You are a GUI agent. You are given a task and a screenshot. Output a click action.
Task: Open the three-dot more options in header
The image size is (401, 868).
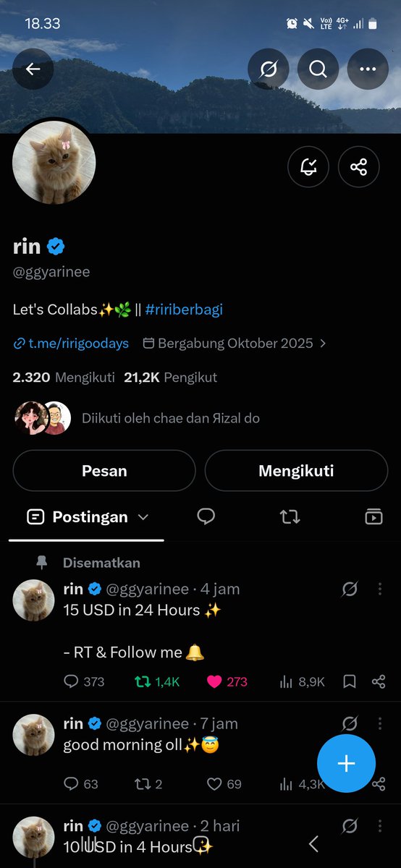(x=368, y=69)
